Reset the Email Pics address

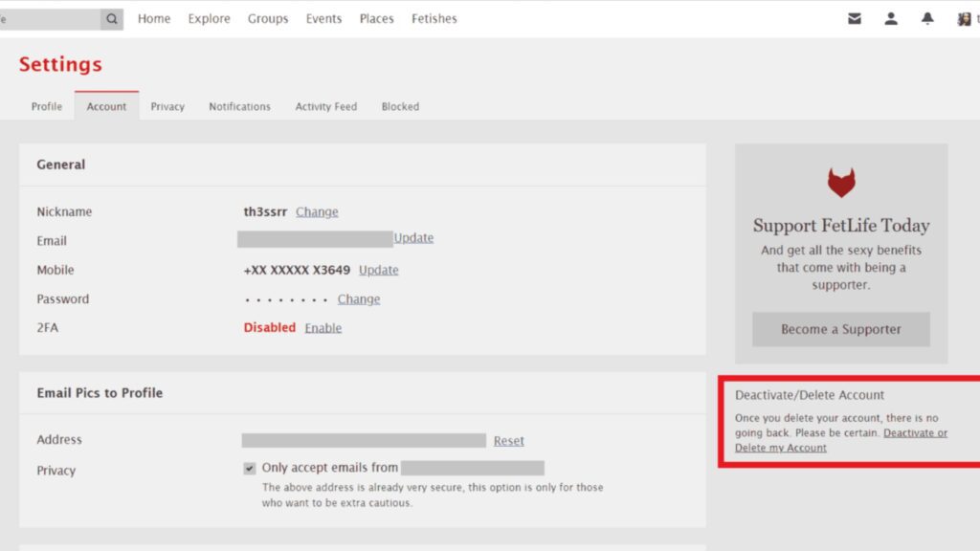coord(508,440)
